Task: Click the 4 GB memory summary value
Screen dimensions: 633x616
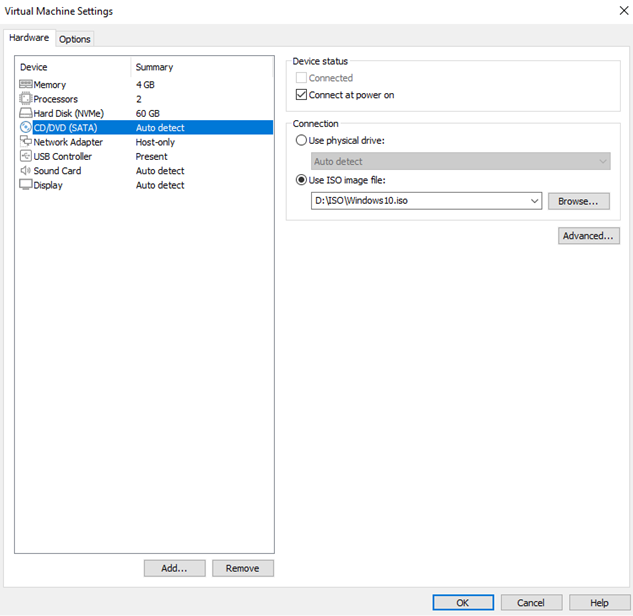Action: [145, 85]
